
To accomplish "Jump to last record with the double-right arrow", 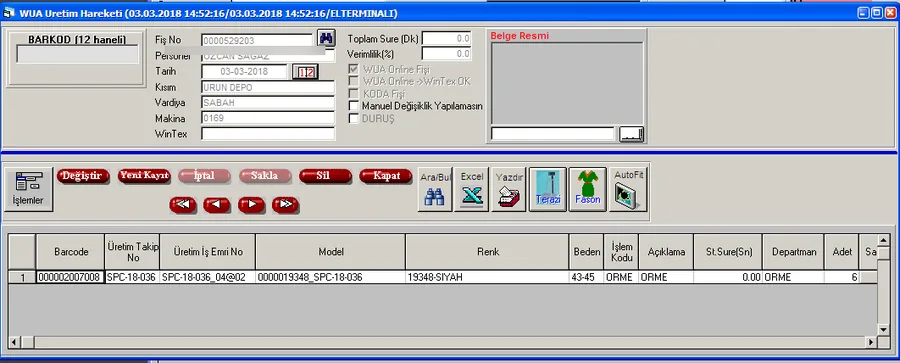I will click(x=286, y=204).
